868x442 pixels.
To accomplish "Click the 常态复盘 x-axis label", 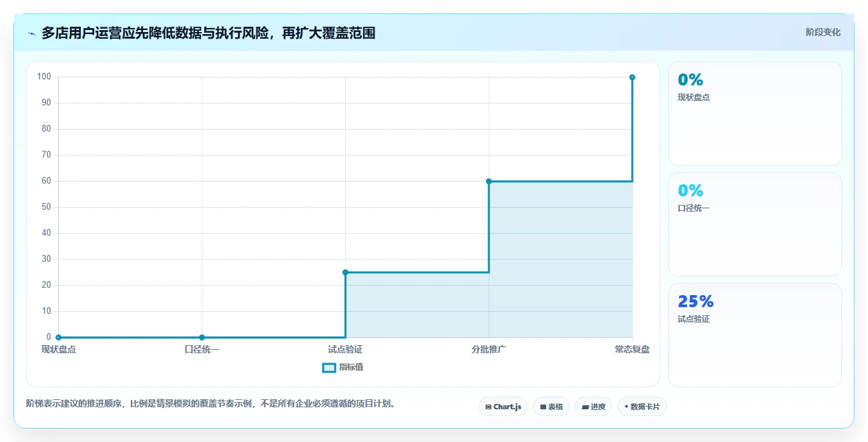I will (x=632, y=349).
